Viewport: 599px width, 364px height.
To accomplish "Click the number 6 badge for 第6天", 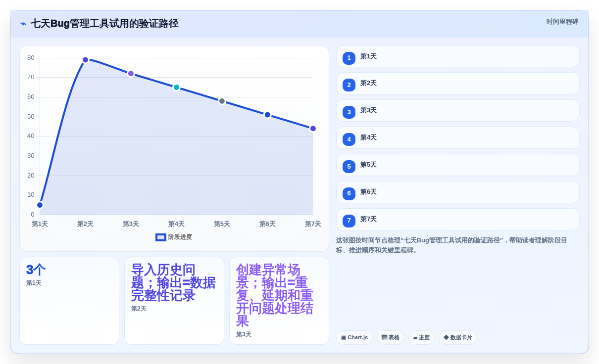I will (x=349, y=193).
